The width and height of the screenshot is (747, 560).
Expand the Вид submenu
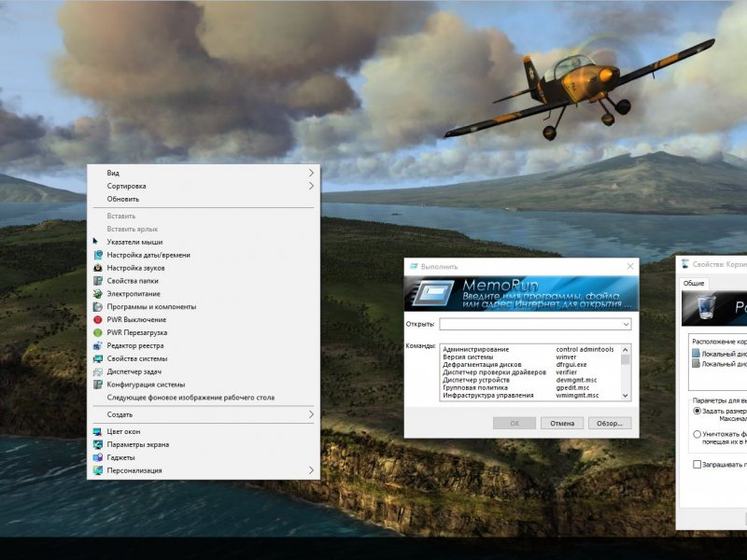pos(204,173)
